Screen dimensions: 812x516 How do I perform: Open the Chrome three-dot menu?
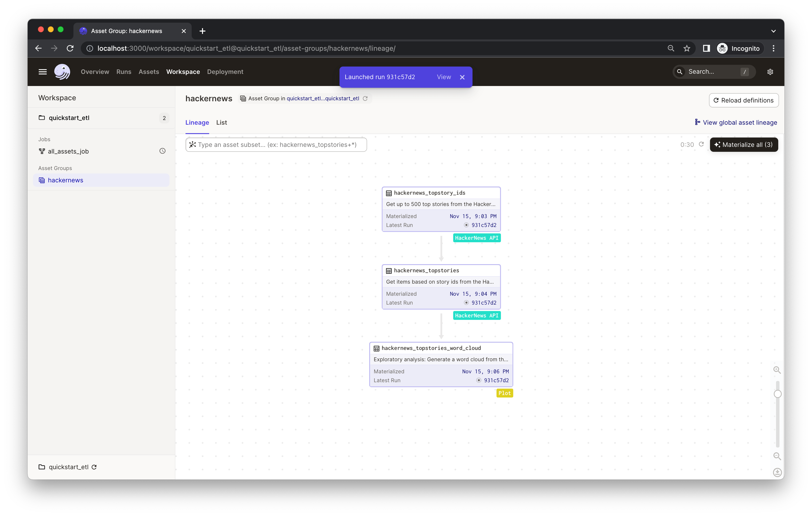pyautogui.click(x=773, y=49)
